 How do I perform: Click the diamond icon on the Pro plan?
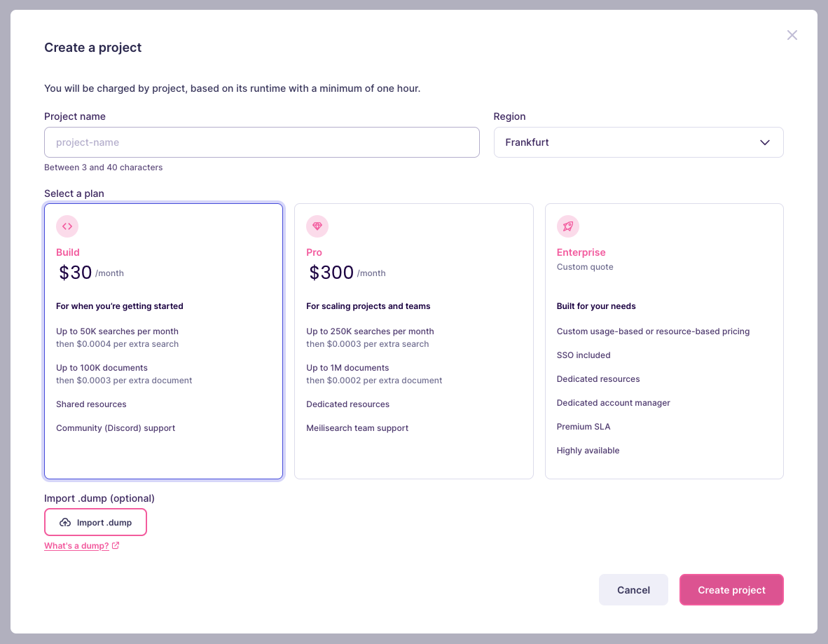317,226
